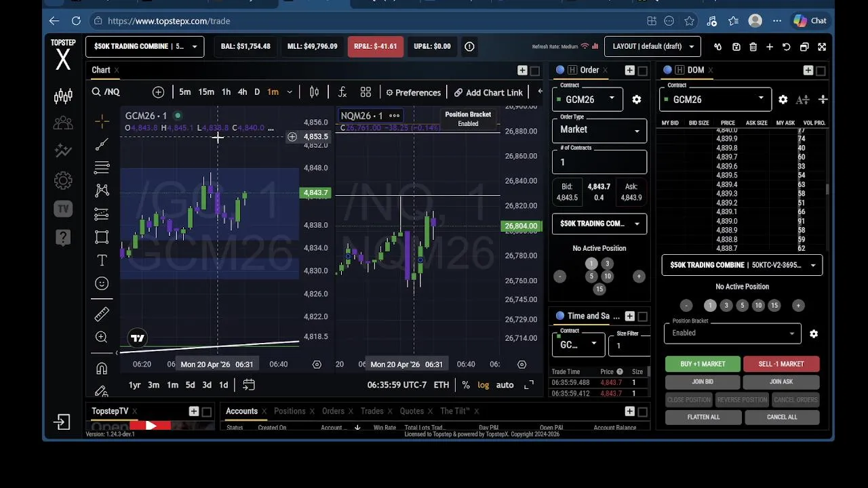Screen dimensions: 868x488
Task: Delete layout using trash icon
Action: (x=753, y=47)
